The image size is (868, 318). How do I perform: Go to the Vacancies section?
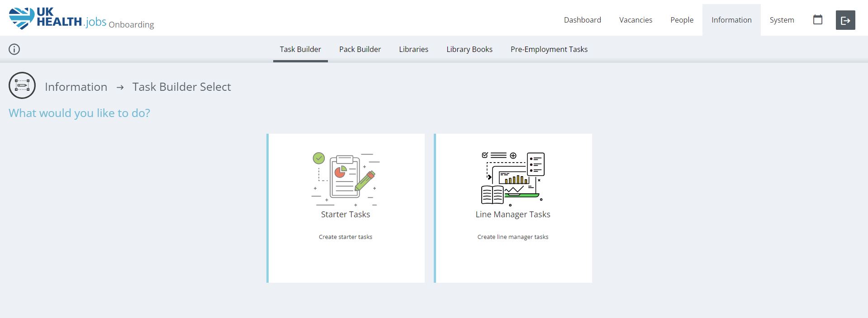click(x=636, y=20)
